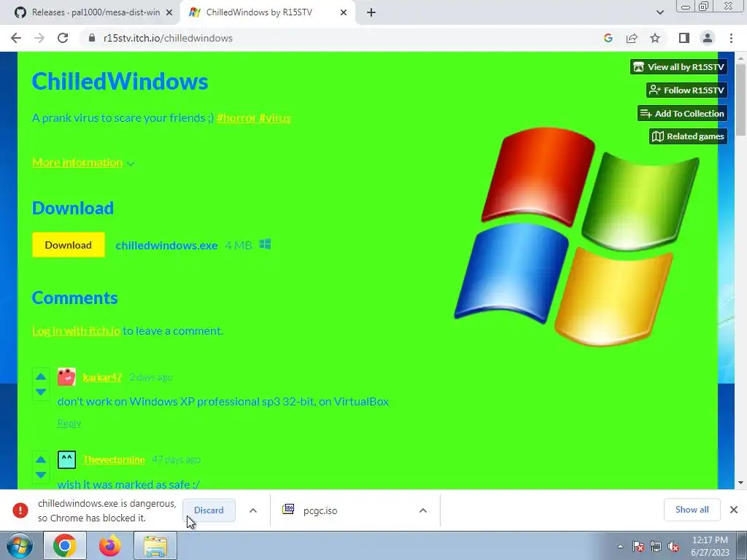Open Related games
Viewport: 747px width, 560px height.
688,136
